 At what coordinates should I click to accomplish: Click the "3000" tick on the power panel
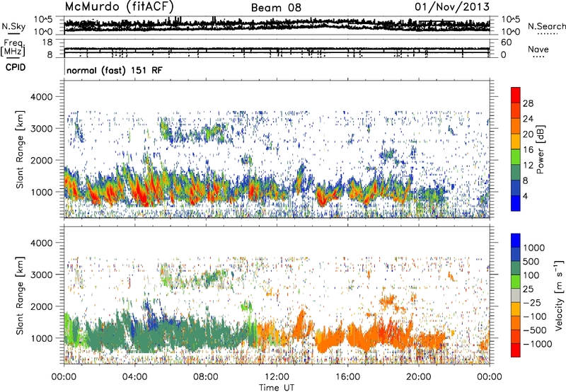click(42, 129)
